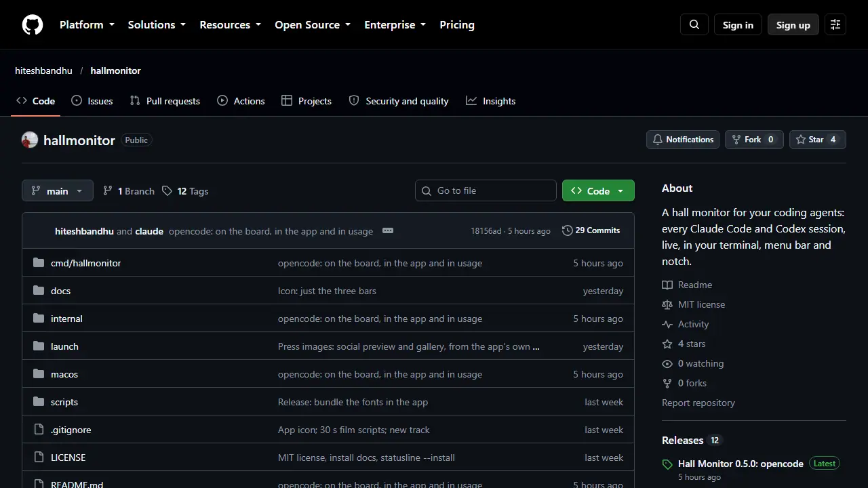Image resolution: width=868 pixels, height=488 pixels.
Task: Open the Hall Monitor 0.5.0 release
Action: 741,464
